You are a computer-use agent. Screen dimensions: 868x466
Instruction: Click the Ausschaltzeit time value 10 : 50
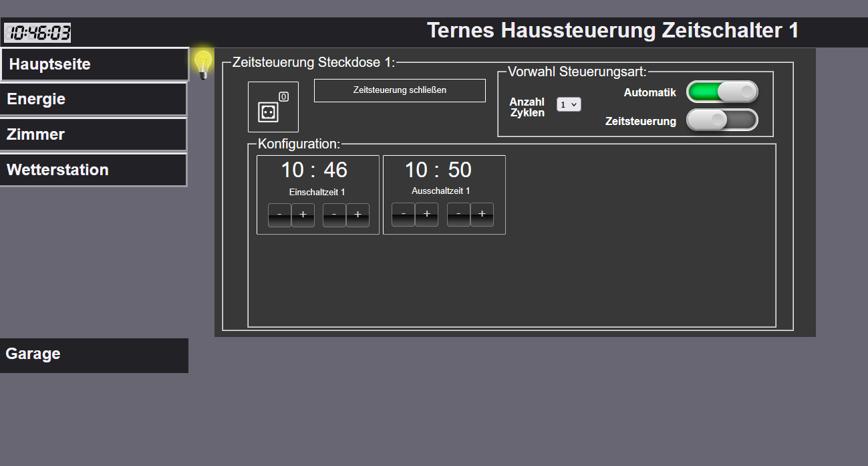pos(438,170)
